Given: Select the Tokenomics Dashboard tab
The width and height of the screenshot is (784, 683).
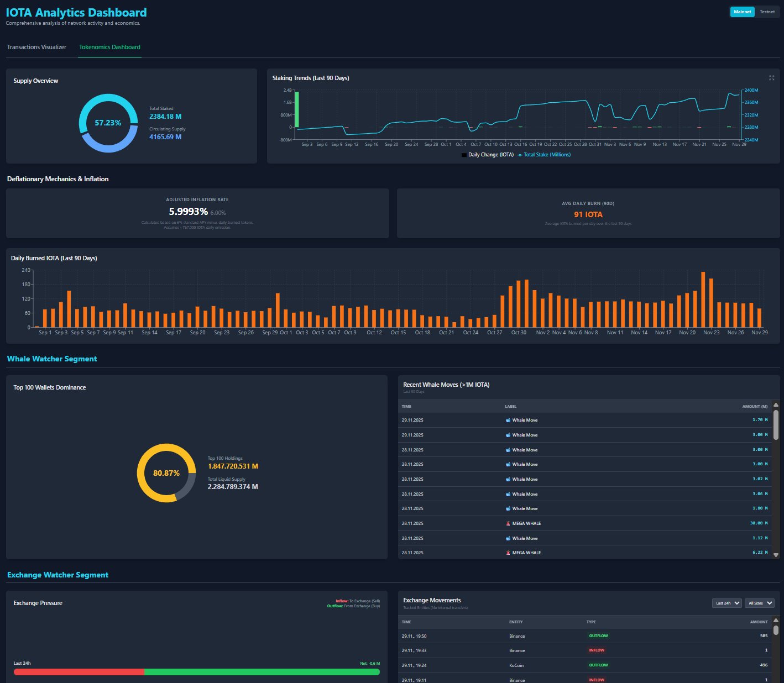Looking at the screenshot, I should [109, 47].
